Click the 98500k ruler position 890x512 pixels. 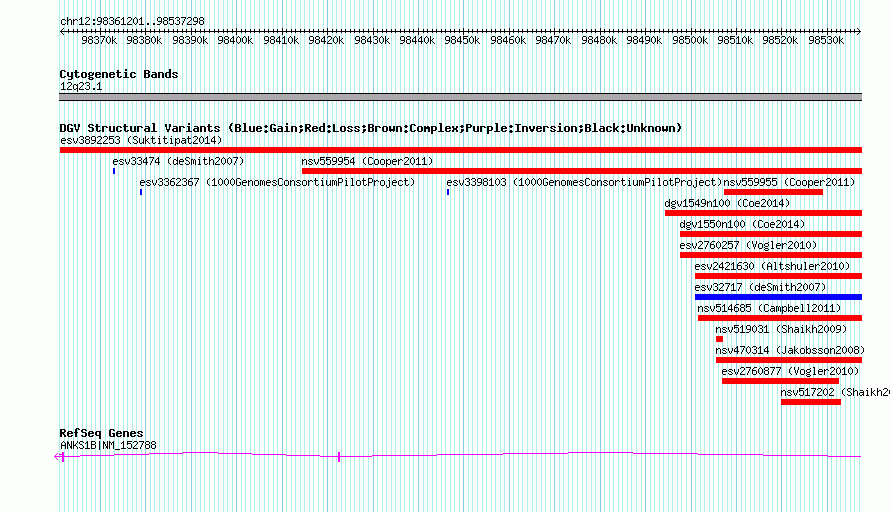690,40
